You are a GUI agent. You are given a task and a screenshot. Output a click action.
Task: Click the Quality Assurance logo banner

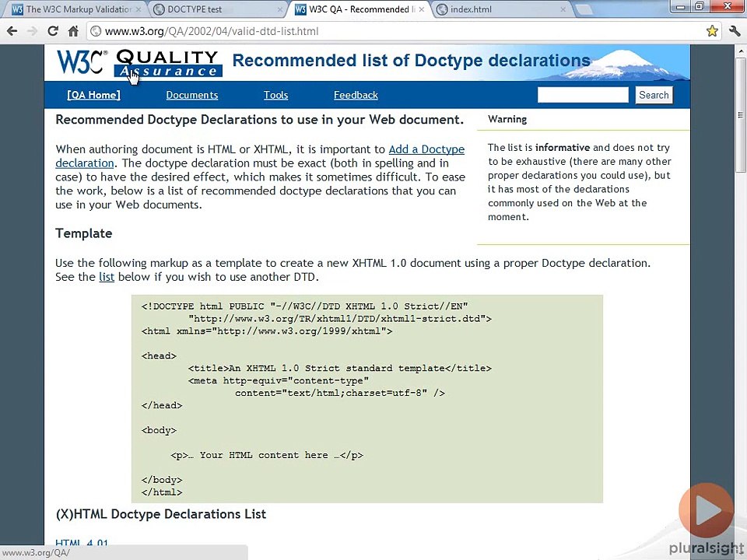click(168, 63)
